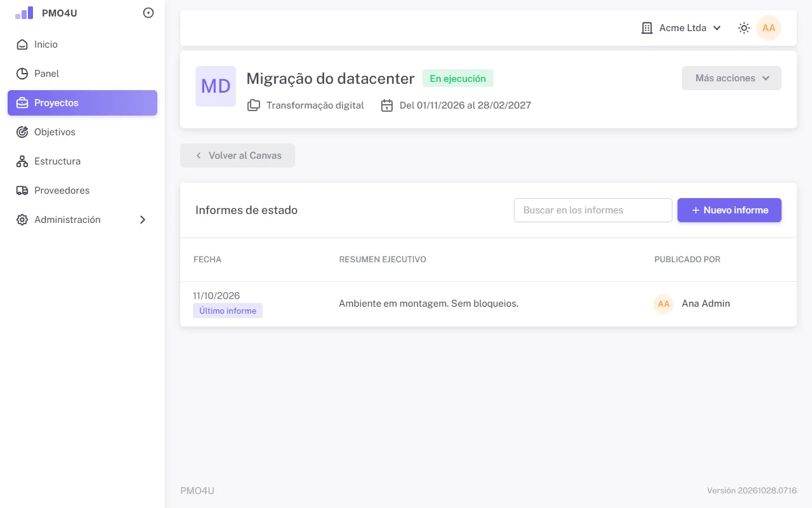The width and height of the screenshot is (812, 508).
Task: Expand the Administración submenu chevron
Action: click(143, 220)
